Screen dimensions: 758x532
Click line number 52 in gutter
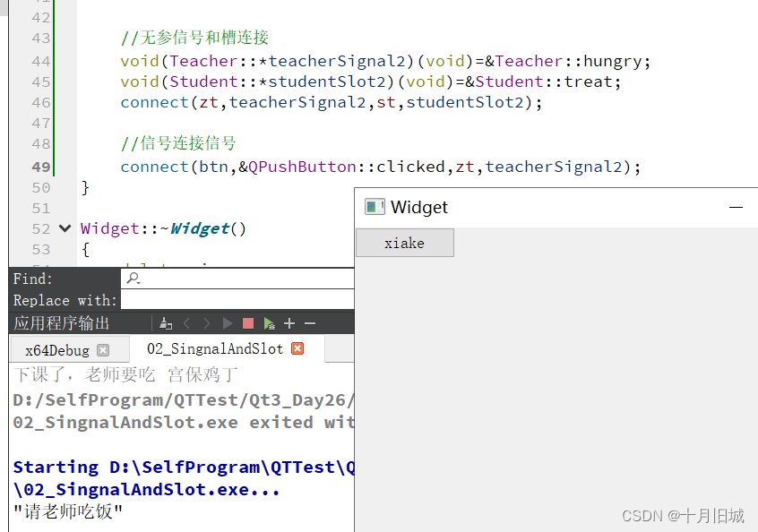tap(41, 228)
